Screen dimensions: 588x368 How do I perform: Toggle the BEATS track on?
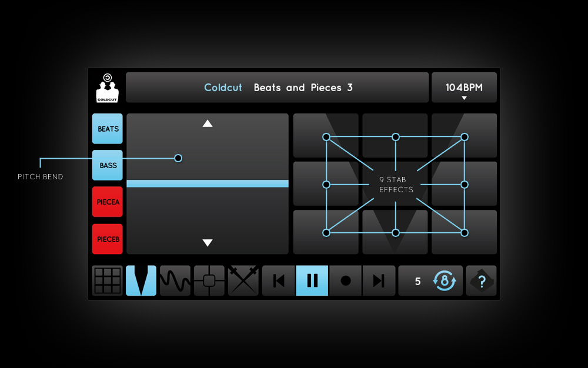point(108,129)
